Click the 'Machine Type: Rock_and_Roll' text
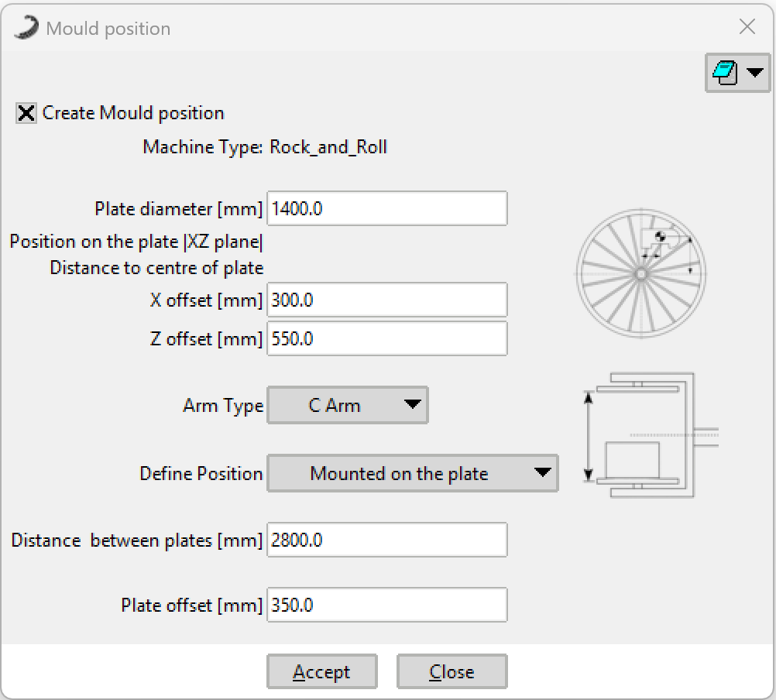Image resolution: width=776 pixels, height=700 pixels. coord(265,147)
